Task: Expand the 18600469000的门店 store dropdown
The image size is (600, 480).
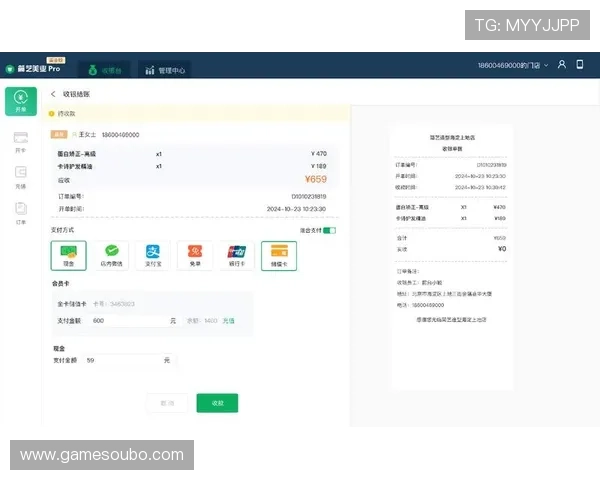Action: [512, 65]
